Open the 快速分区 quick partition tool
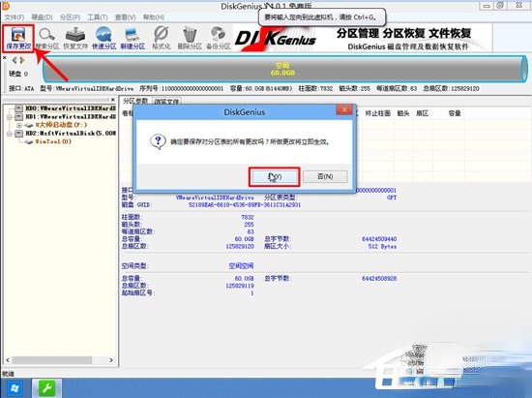 click(x=103, y=38)
